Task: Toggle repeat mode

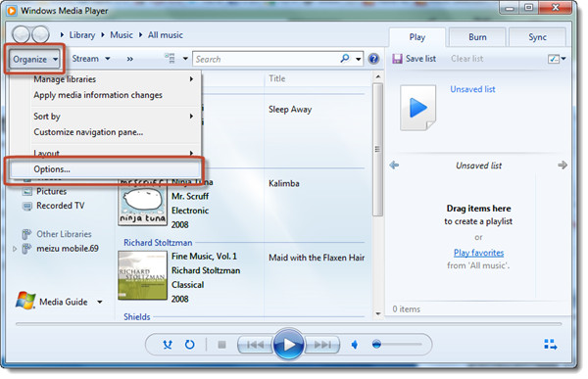Action: pyautogui.click(x=190, y=344)
